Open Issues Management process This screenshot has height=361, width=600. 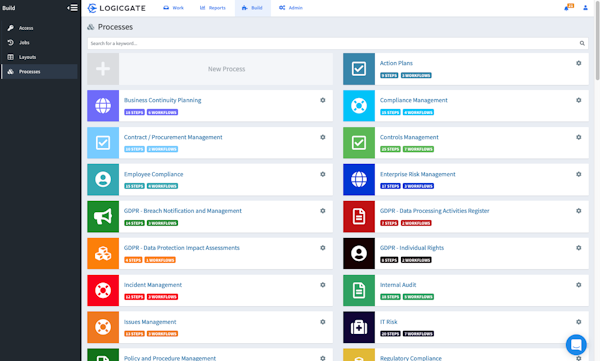pyautogui.click(x=150, y=322)
